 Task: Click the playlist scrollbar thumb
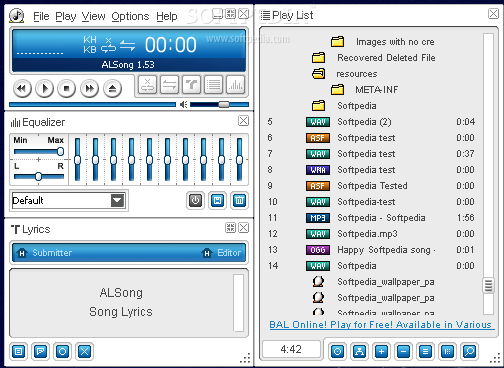pos(488,285)
